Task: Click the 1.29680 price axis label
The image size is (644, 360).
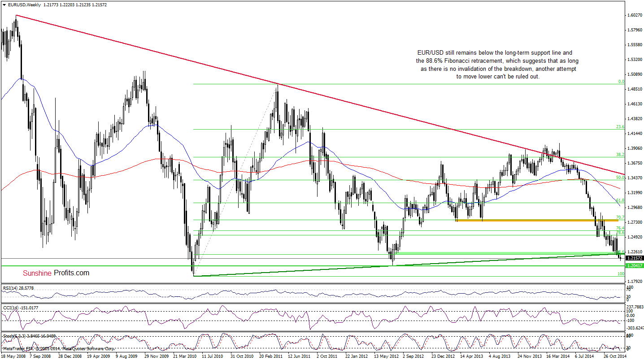Action: [x=635, y=208]
